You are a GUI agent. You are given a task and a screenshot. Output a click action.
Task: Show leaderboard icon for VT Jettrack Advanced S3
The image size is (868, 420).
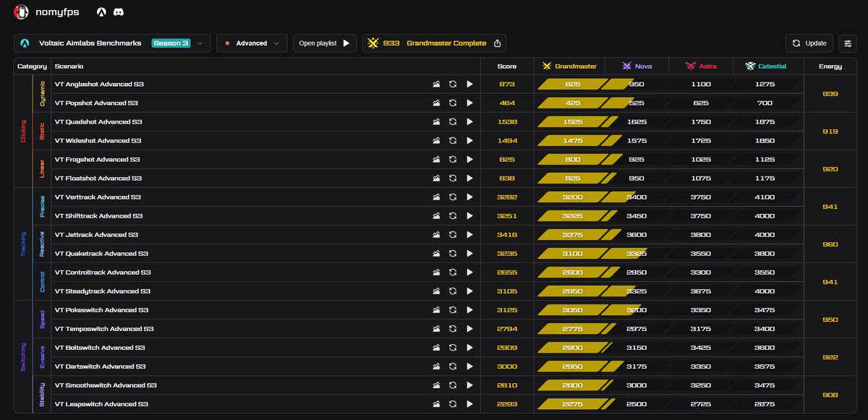point(436,234)
